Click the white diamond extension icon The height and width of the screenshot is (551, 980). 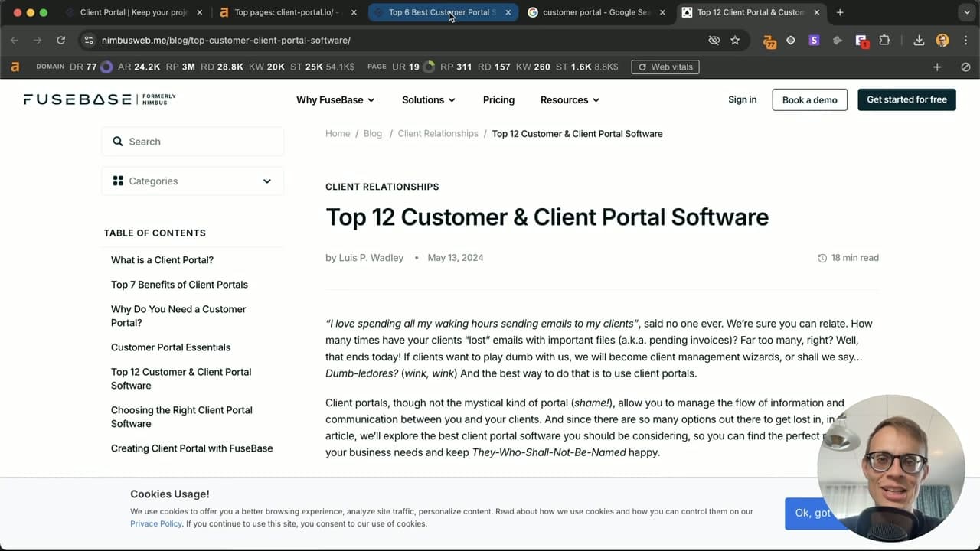791,40
